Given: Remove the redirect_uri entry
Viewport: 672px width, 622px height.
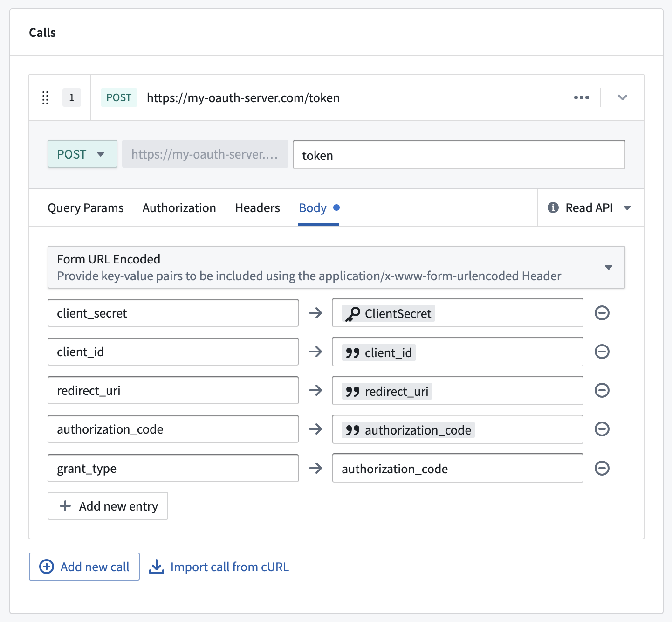Looking at the screenshot, I should click(x=602, y=390).
